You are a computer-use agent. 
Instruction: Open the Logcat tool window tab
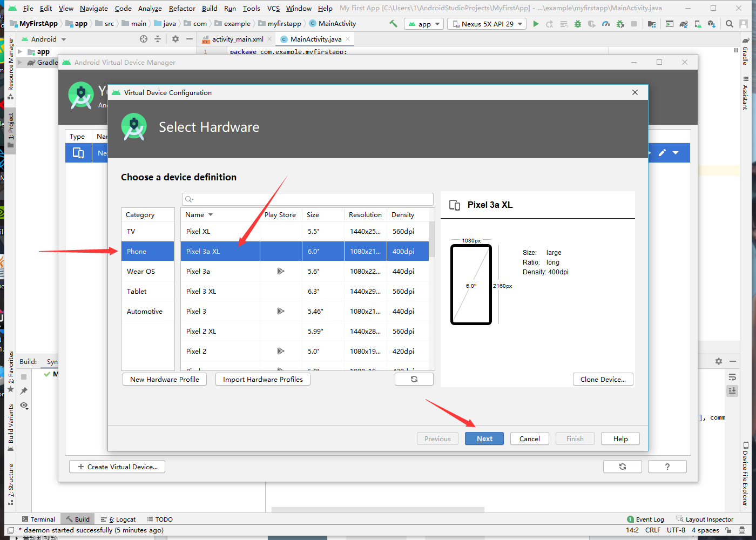(118, 519)
